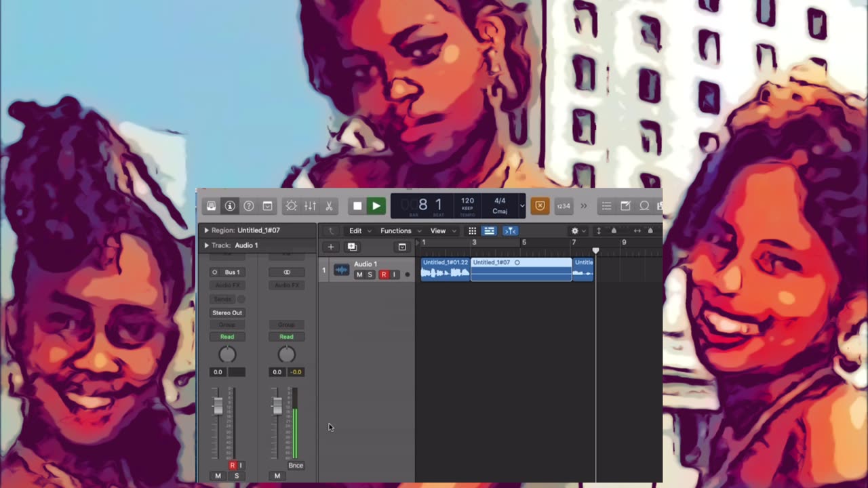Click the playhead marker on the ruler
Image resolution: width=868 pixels, height=488 pixels.
click(595, 251)
